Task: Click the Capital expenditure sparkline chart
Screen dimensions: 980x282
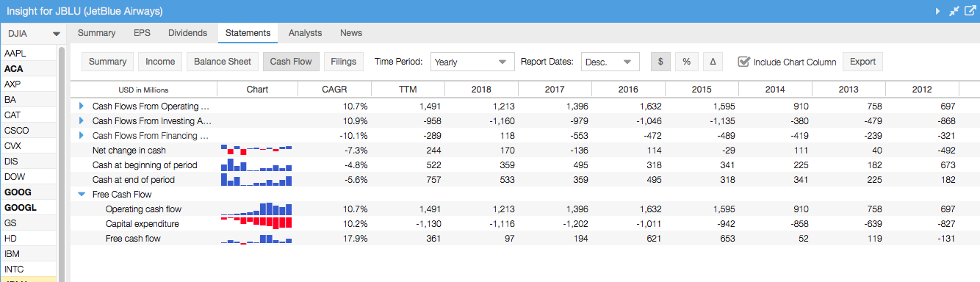Action: pyautogui.click(x=256, y=224)
